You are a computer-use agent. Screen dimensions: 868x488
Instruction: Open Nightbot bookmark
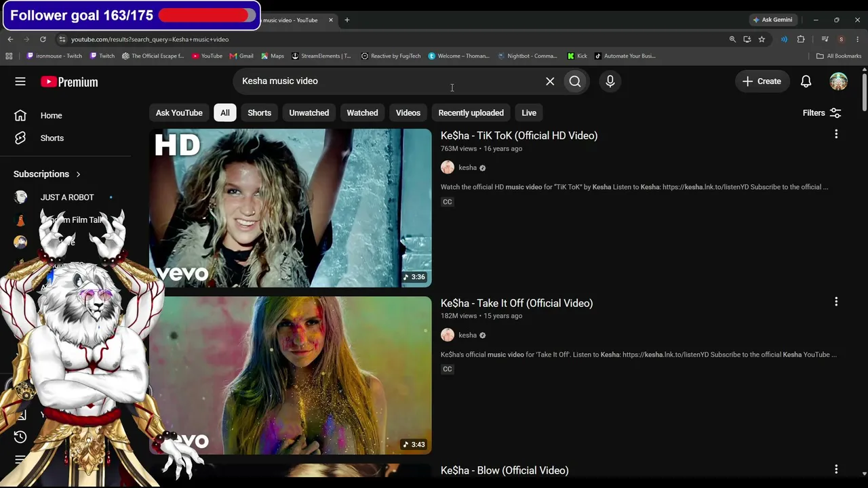pyautogui.click(x=528, y=56)
